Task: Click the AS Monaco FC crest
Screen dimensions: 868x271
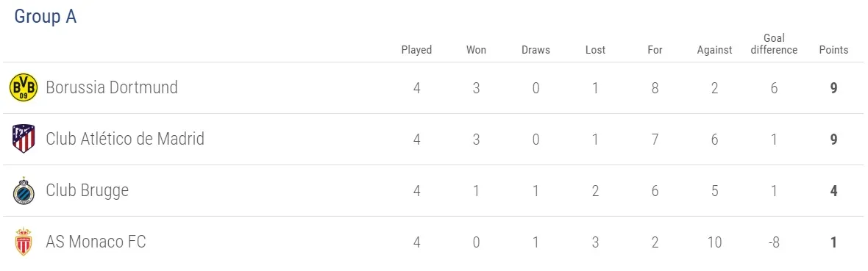Action: 24,242
